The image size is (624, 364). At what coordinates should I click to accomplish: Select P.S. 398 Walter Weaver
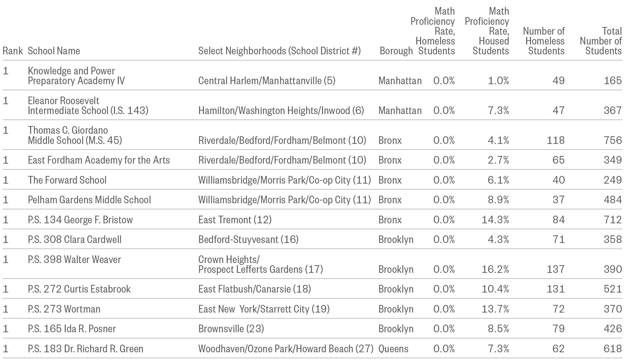tap(74, 260)
